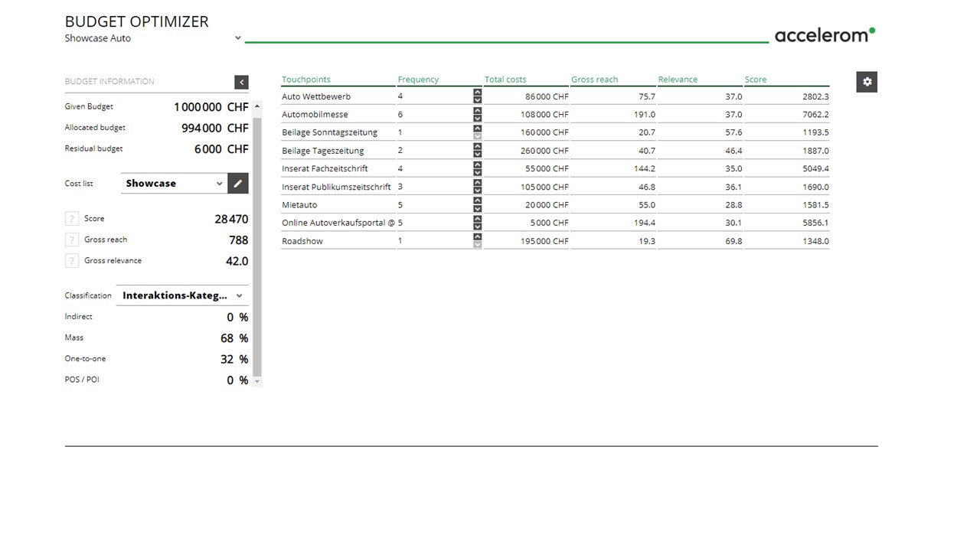The width and height of the screenshot is (980, 551).
Task: Sort table by Touchpoints column header
Action: click(x=306, y=80)
